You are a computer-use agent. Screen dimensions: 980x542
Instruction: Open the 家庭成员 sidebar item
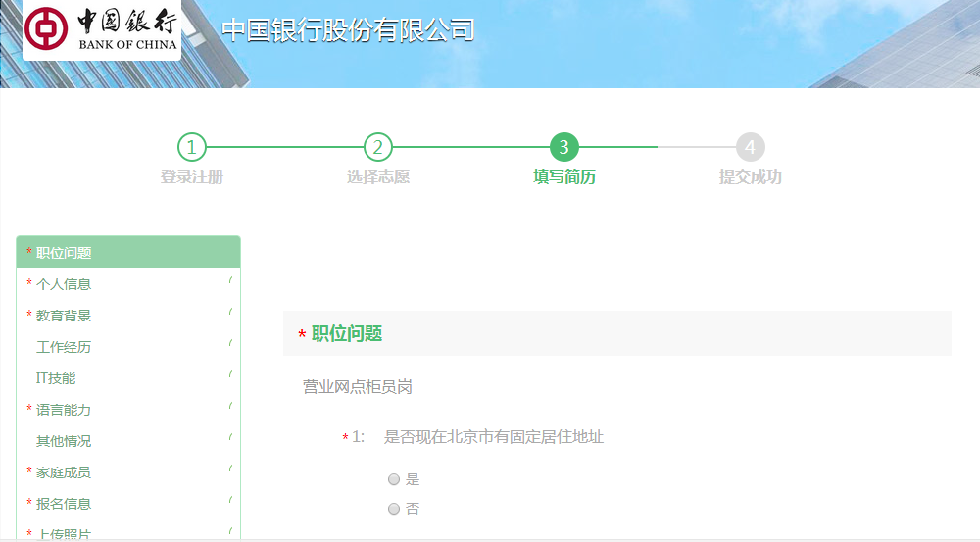(x=64, y=472)
